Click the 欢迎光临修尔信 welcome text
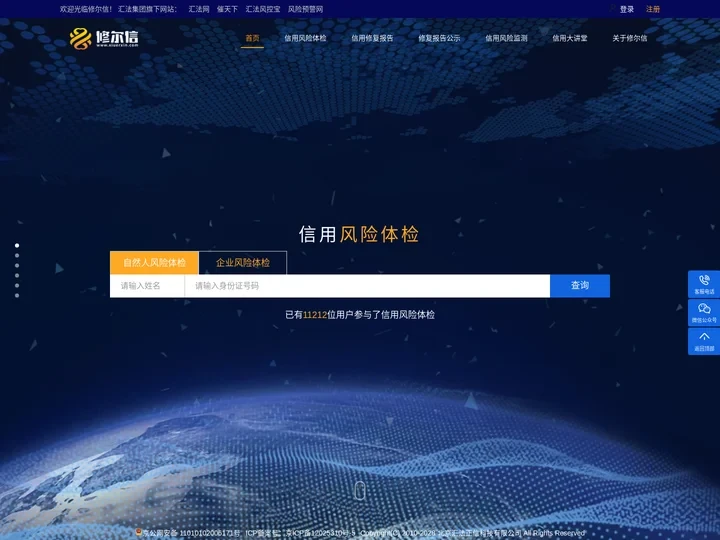Screen dimensions: 720x540 pyautogui.click(x=86, y=9)
